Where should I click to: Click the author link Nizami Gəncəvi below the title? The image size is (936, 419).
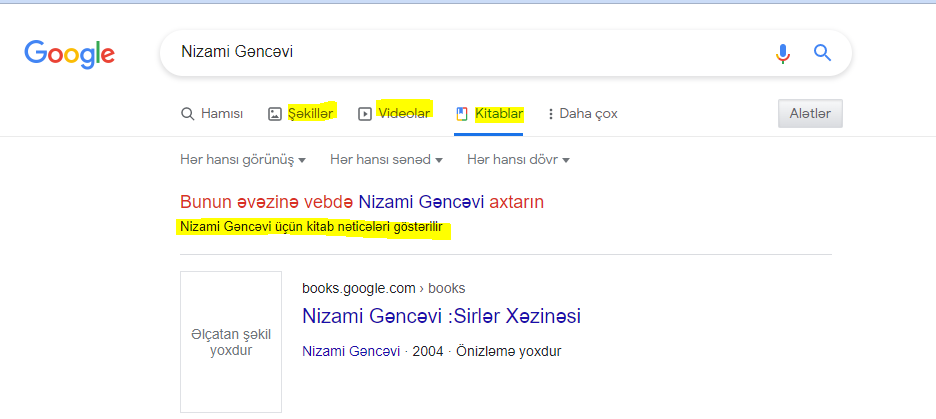coord(351,352)
